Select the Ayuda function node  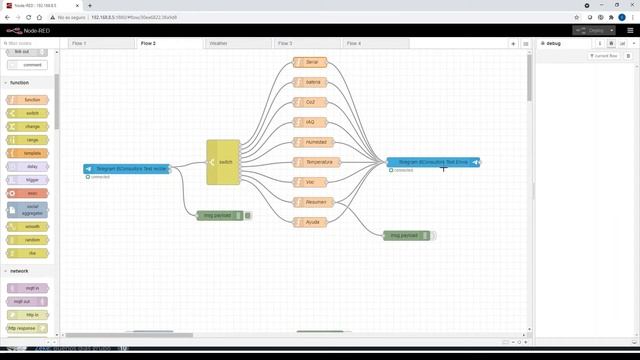[310, 222]
